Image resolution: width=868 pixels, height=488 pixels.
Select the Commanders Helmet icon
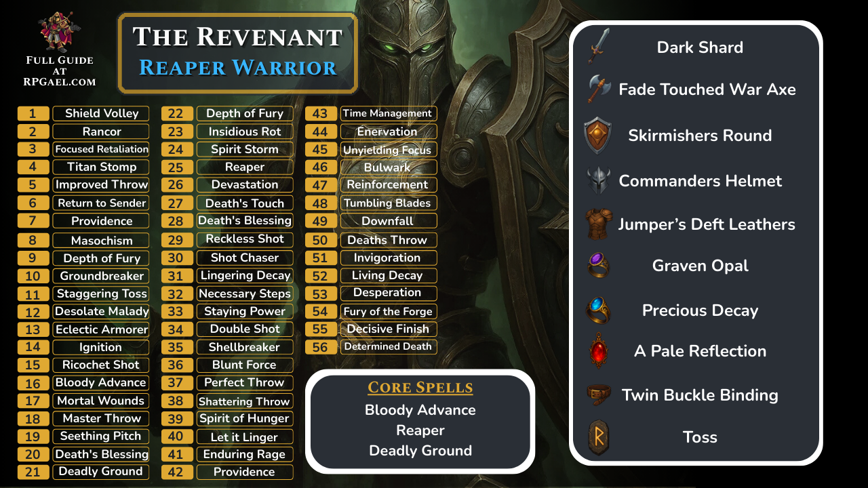pos(599,181)
